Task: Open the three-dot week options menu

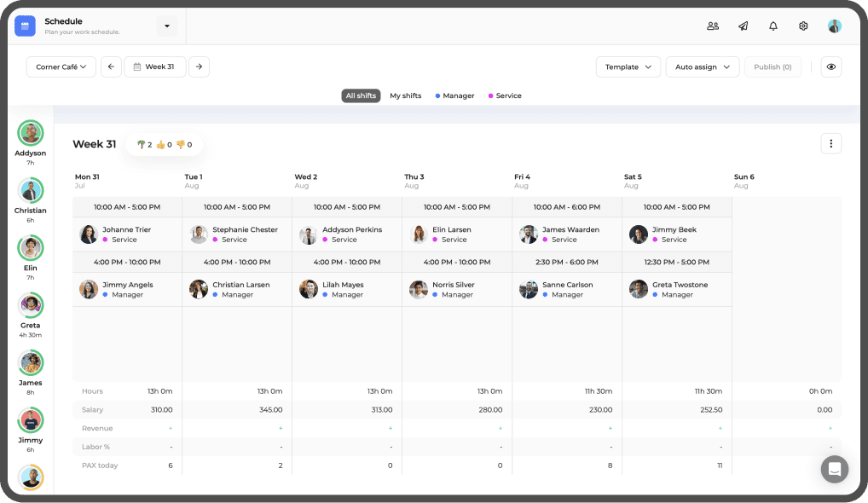Action: coord(830,144)
